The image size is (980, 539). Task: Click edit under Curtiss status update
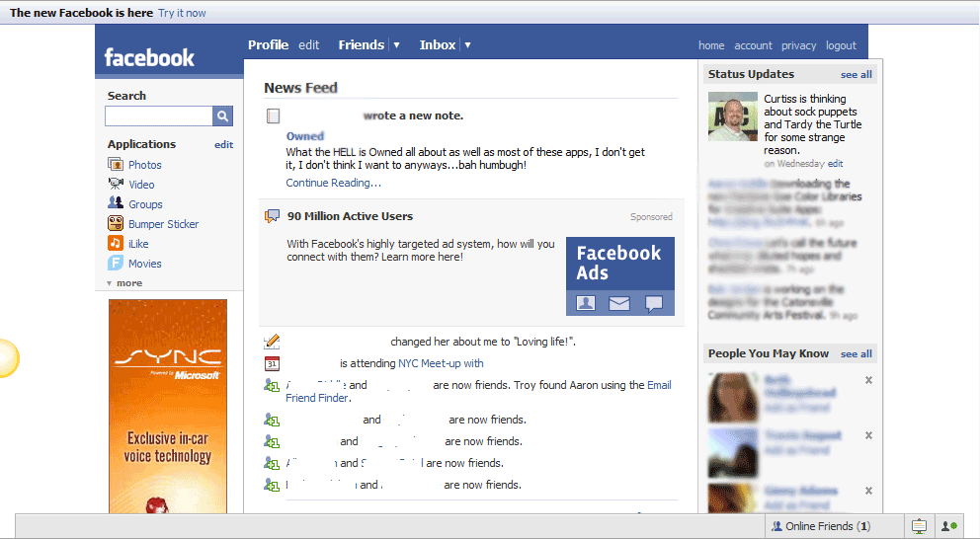point(836,164)
